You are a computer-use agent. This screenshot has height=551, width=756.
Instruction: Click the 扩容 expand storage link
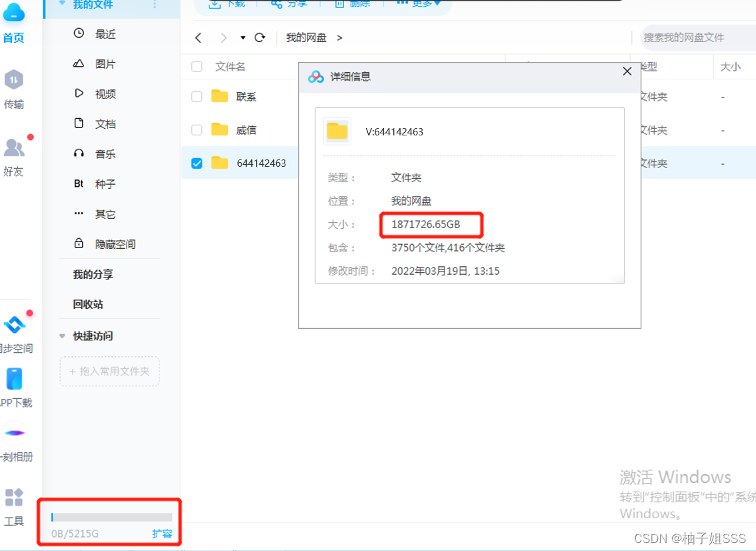tap(162, 533)
